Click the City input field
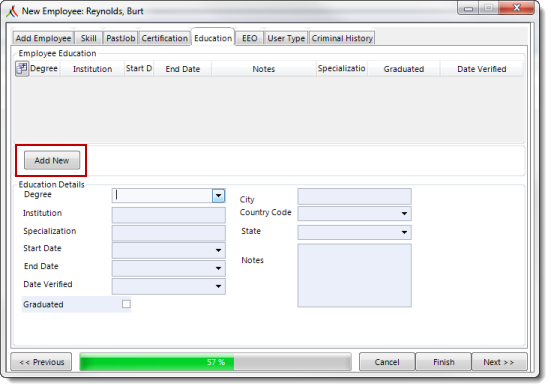Viewport: 551px width, 389px height. [x=355, y=196]
